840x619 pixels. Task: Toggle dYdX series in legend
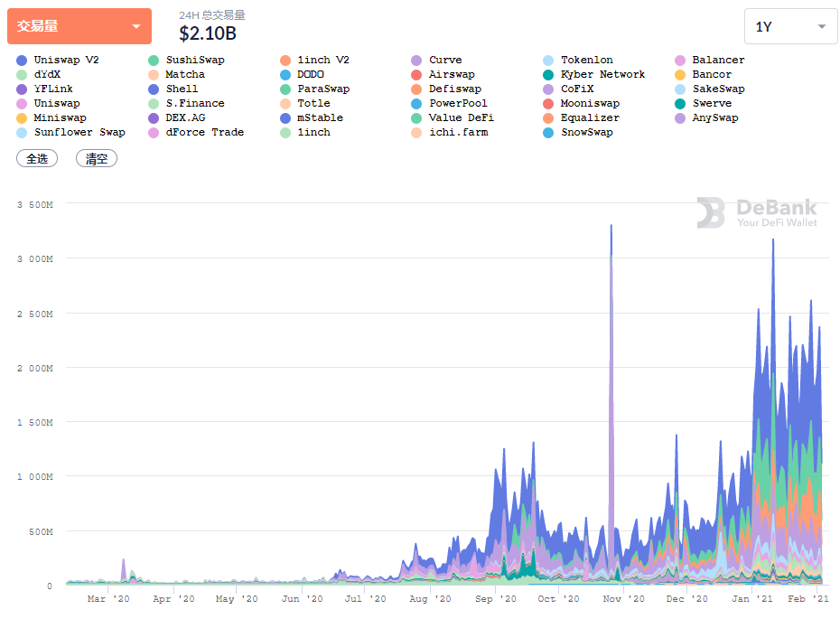click(x=39, y=74)
